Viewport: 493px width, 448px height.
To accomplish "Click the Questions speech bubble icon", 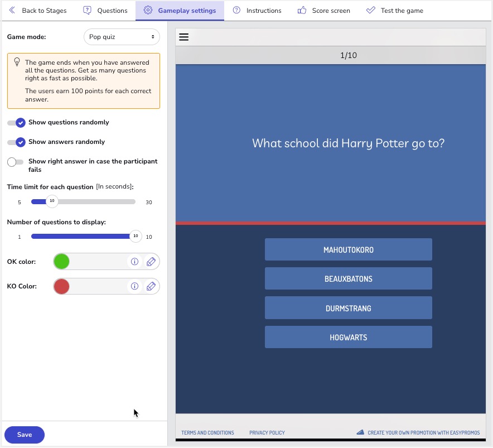I will point(87,11).
